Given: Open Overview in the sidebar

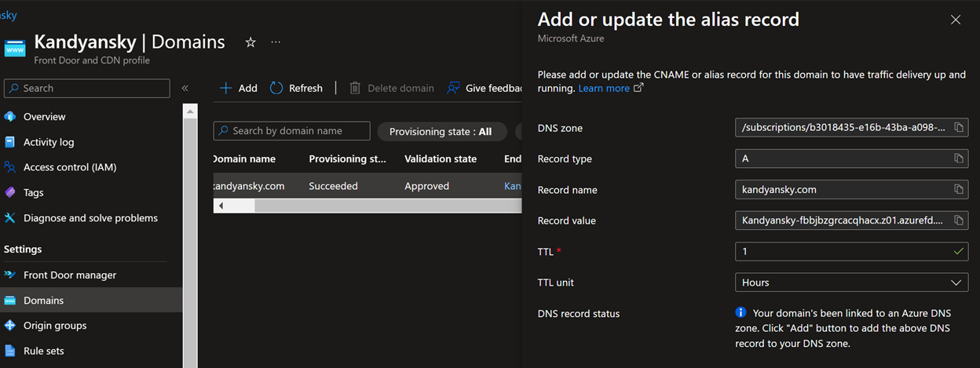Looking at the screenshot, I should click(x=45, y=116).
